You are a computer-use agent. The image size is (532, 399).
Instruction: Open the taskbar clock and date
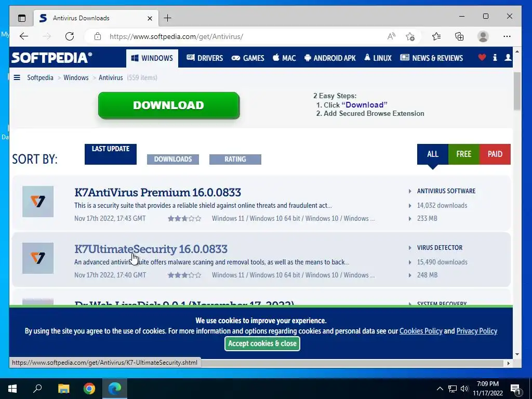[x=487, y=389]
